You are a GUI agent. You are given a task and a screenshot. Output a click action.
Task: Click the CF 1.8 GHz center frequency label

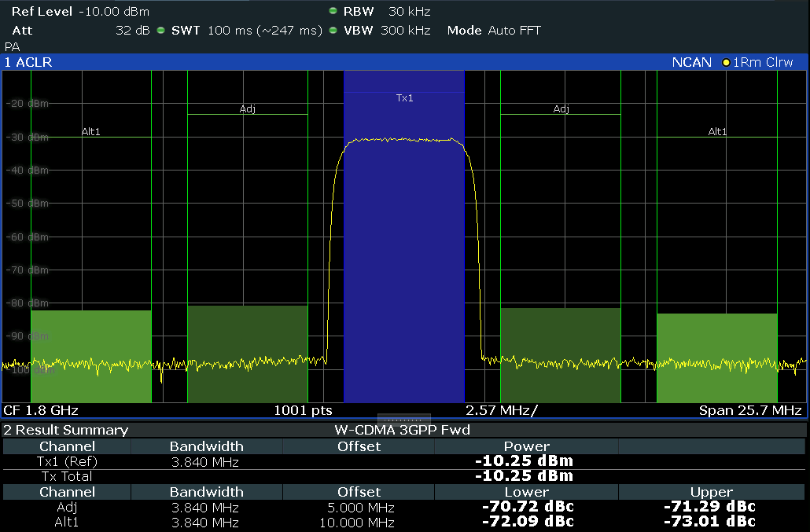41,410
